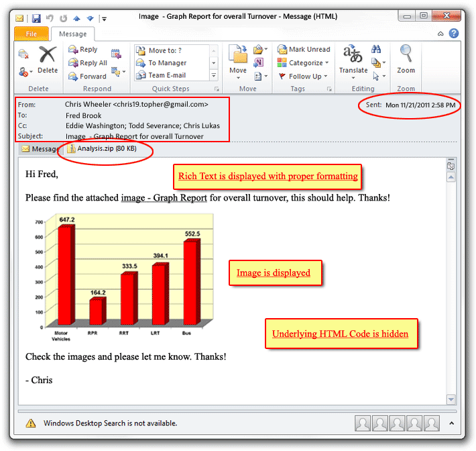Open Analysis.zip attachment

coord(102,148)
